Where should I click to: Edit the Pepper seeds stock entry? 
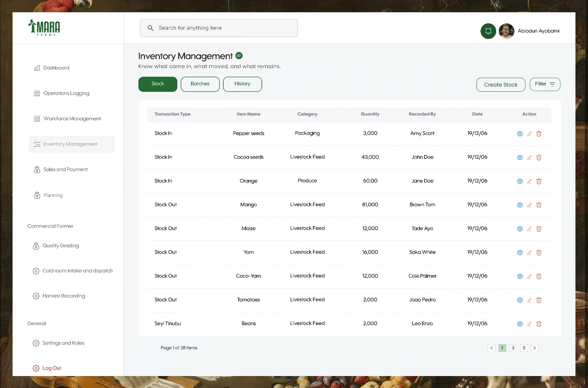click(529, 134)
